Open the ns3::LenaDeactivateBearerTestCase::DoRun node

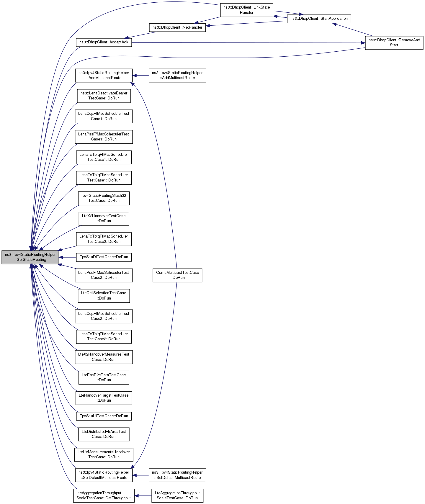coord(104,96)
